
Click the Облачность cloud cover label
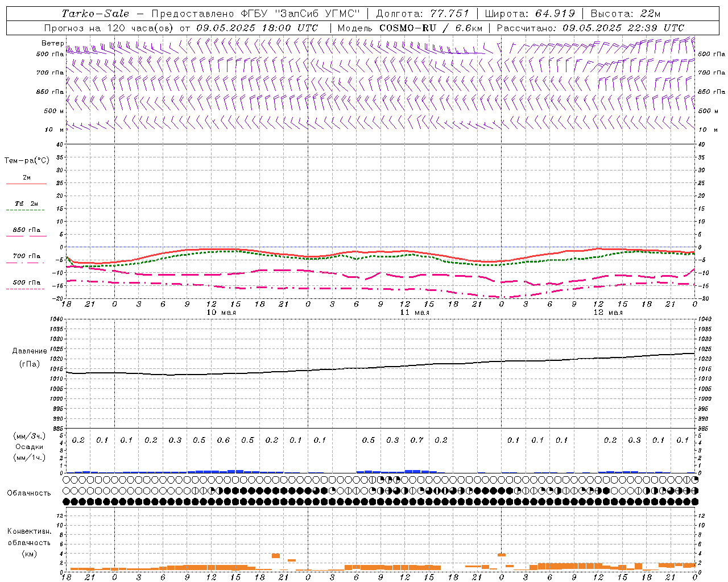pos(29,493)
